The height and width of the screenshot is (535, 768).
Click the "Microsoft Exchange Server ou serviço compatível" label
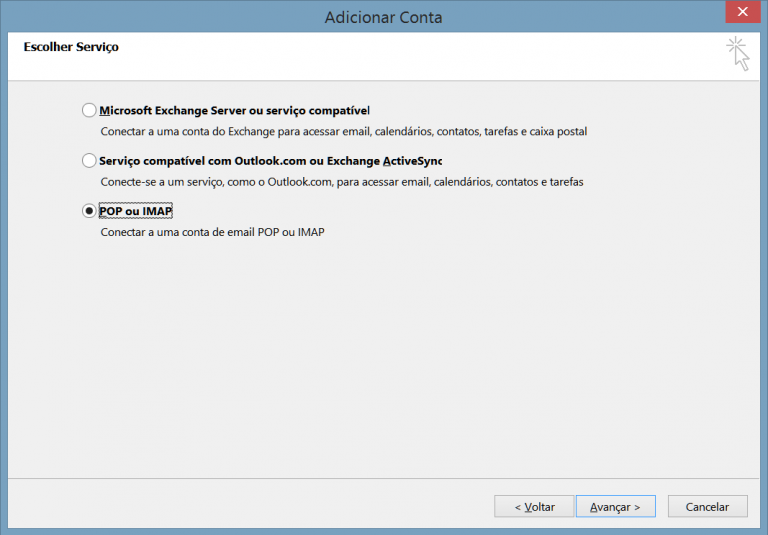point(234,110)
